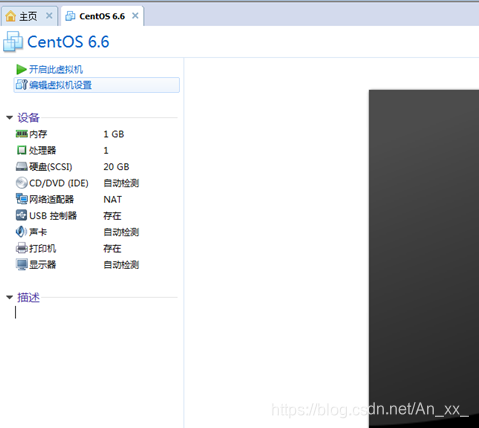This screenshot has width=479, height=428.
Task: Click the NAT network value
Action: coord(113,199)
